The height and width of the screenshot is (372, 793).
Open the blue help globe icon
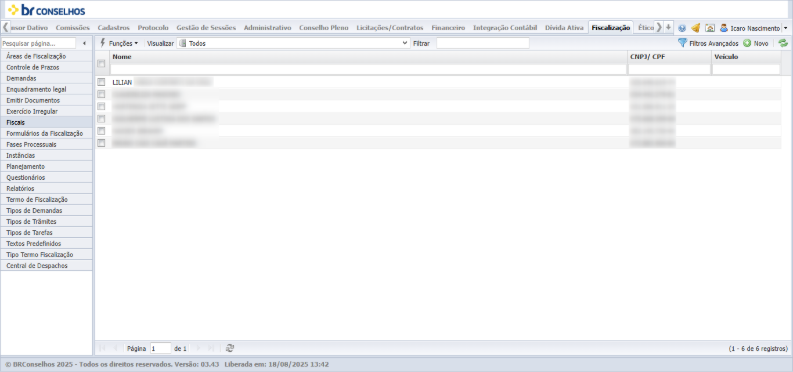(682, 28)
